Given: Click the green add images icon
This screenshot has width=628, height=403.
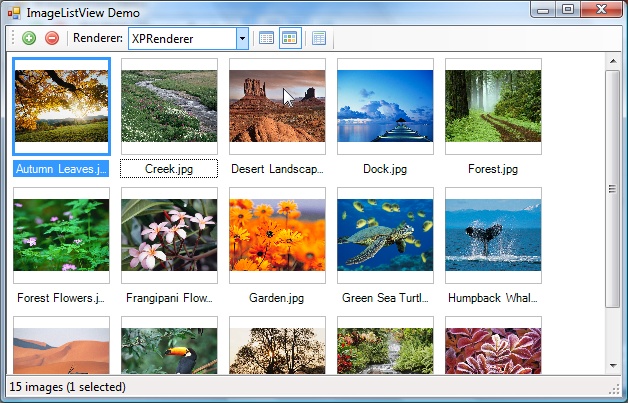Looking at the screenshot, I should pos(29,38).
